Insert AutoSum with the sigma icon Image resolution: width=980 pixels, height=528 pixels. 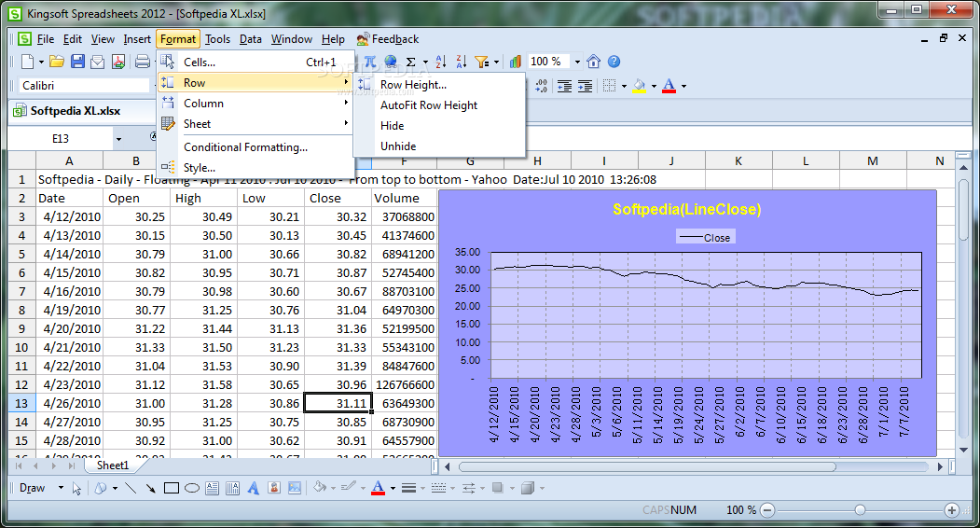tap(410, 62)
